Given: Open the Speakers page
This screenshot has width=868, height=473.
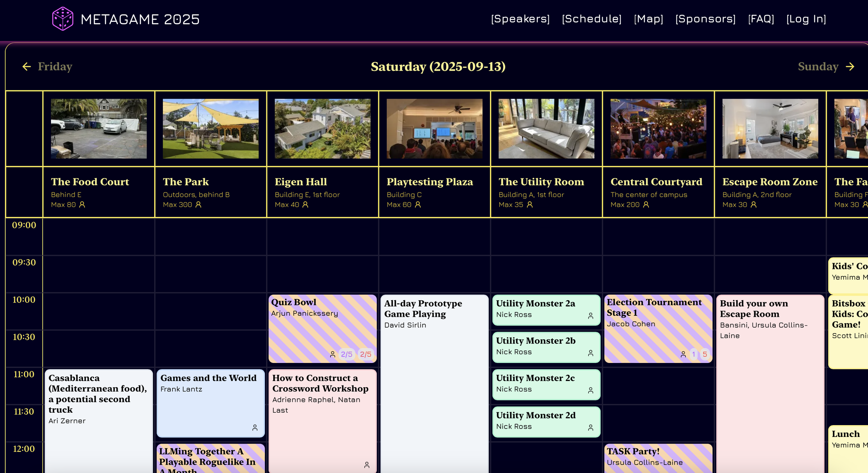Looking at the screenshot, I should coord(520,19).
